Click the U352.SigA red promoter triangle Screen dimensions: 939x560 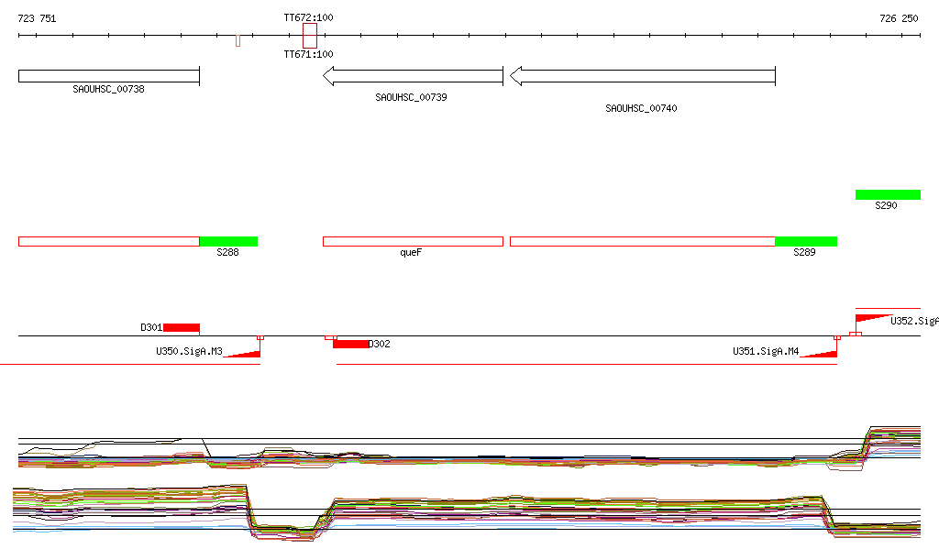coord(871,318)
